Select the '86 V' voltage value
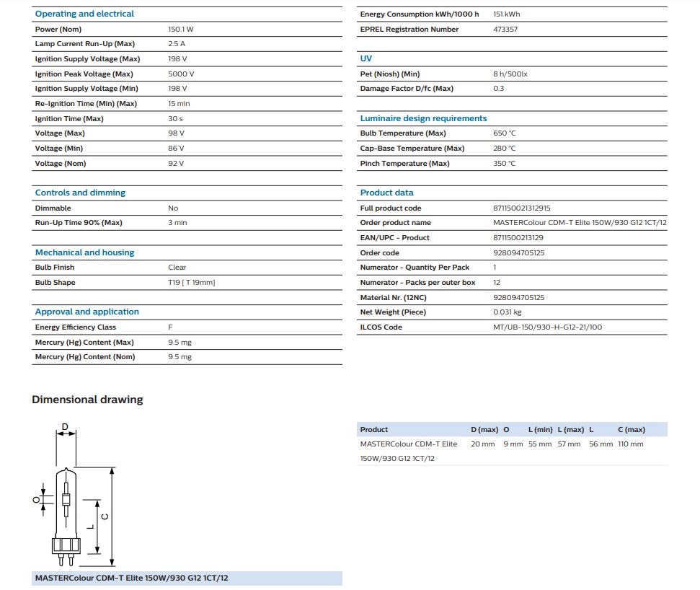The width and height of the screenshot is (700, 590). [177, 149]
